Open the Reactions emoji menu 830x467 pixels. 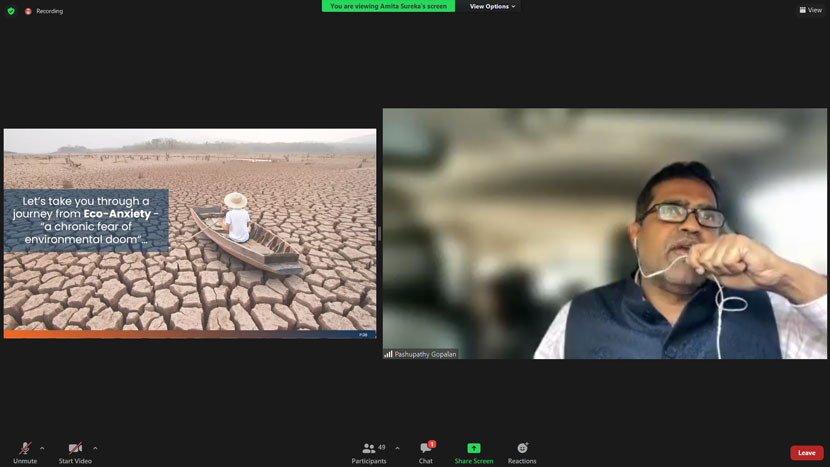522,448
